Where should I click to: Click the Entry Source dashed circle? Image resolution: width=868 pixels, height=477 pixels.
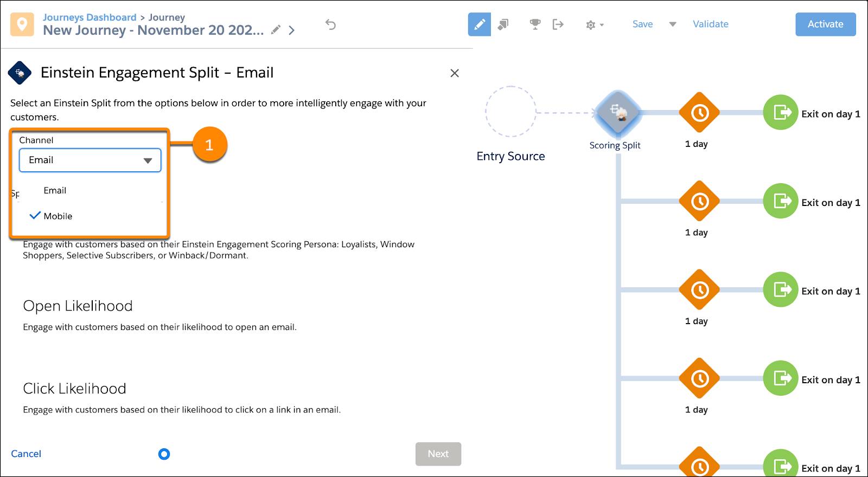510,112
